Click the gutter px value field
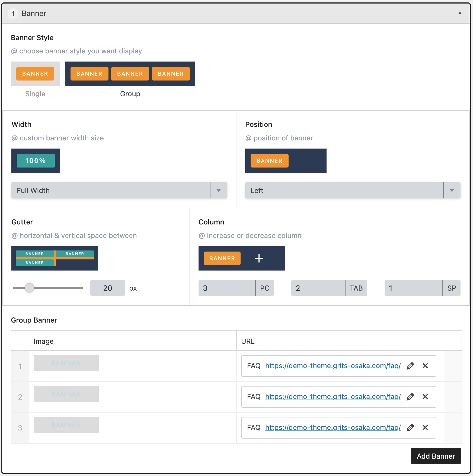Image resolution: width=473 pixels, height=476 pixels. click(x=107, y=288)
